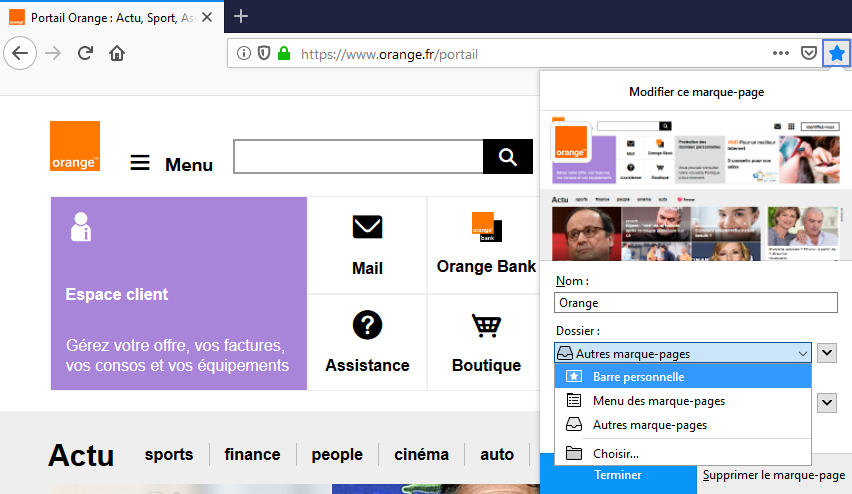Open tracking protection shield icon
This screenshot has height=494, width=852.
click(x=264, y=53)
